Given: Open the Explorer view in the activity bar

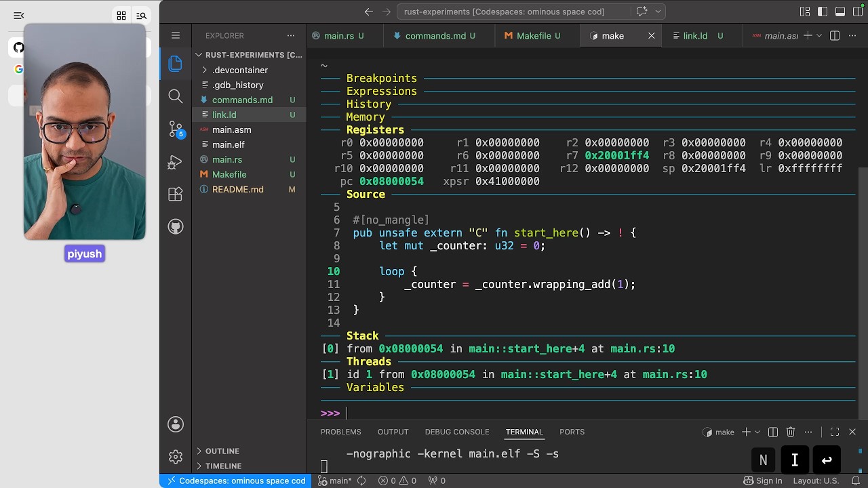Looking at the screenshot, I should click(176, 64).
